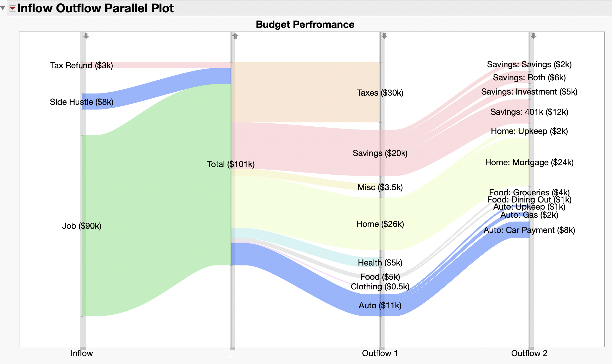The height and width of the screenshot is (364, 612).
Task: Click the Outflow 1 axis label
Action: pos(380,353)
